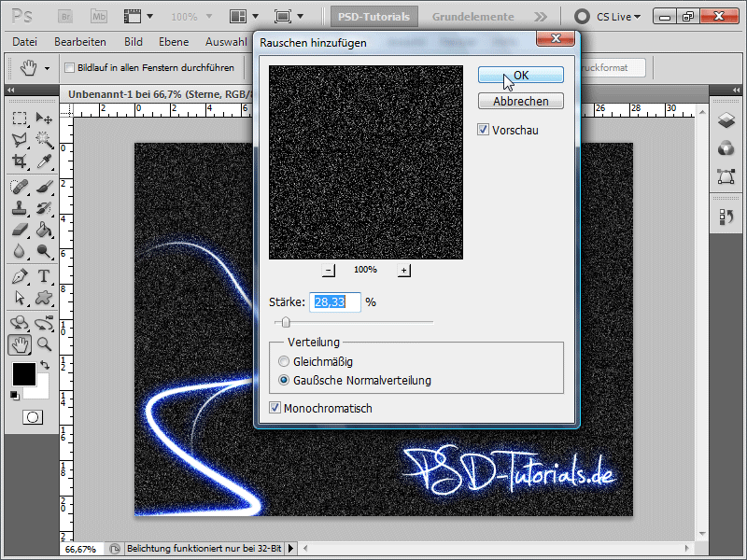Zoom in noise preview with plus
This screenshot has width=747, height=560.
(x=403, y=270)
